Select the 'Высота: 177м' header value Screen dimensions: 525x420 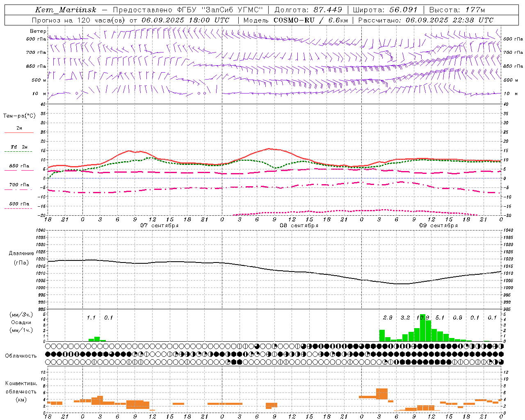457,10
